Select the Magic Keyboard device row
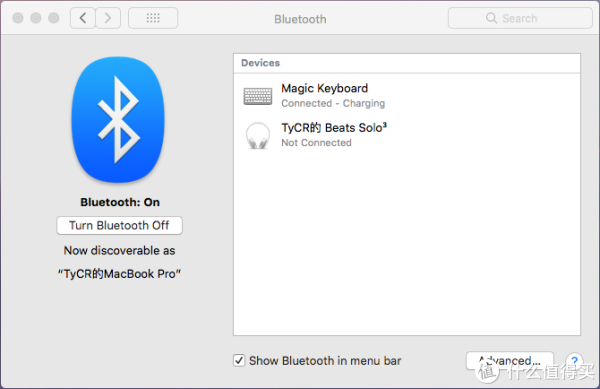 pos(407,96)
